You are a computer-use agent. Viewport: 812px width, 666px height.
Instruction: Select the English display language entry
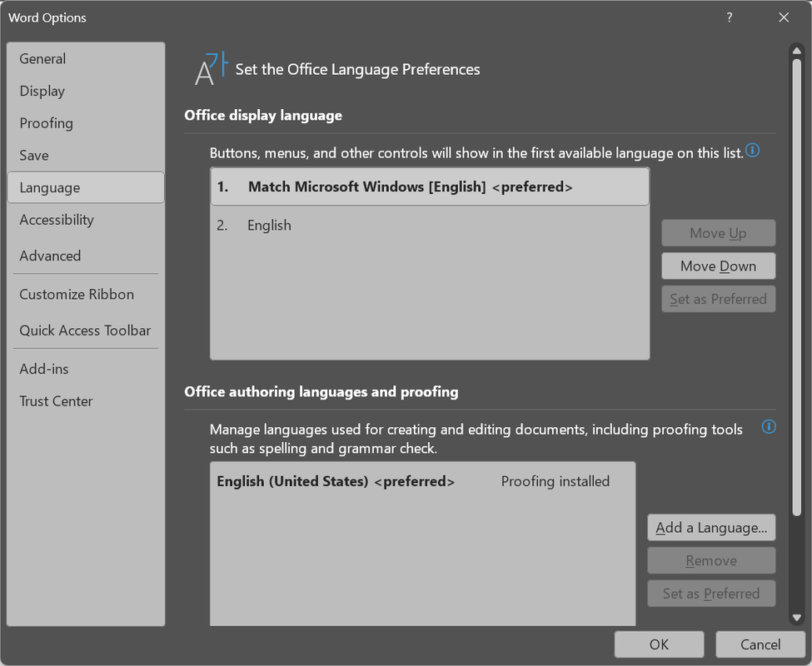click(x=430, y=226)
